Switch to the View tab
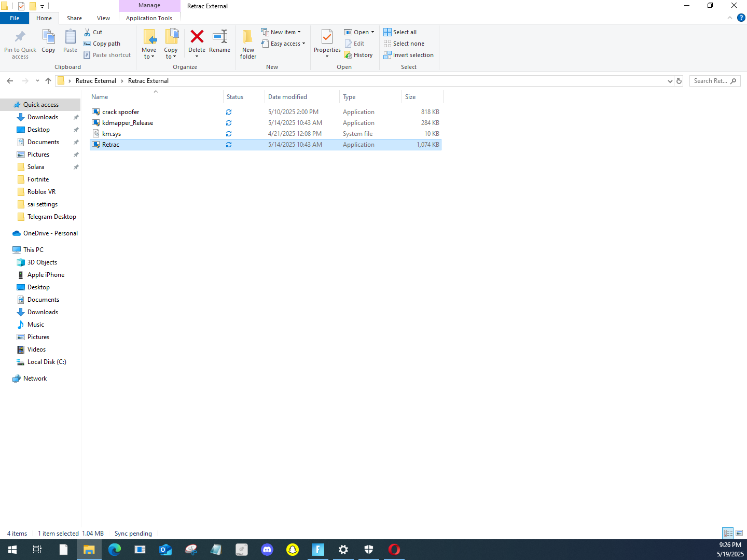This screenshot has width=747, height=560. pyautogui.click(x=103, y=18)
